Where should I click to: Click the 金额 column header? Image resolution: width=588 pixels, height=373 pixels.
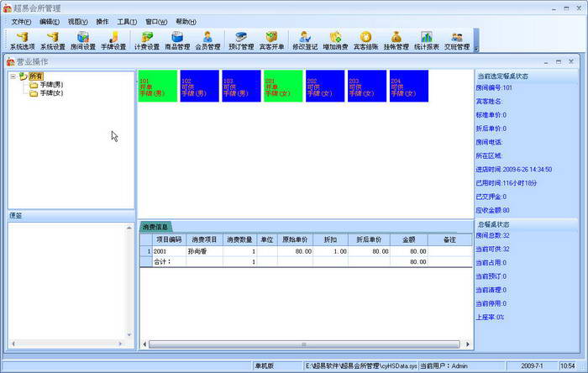pyautogui.click(x=409, y=239)
